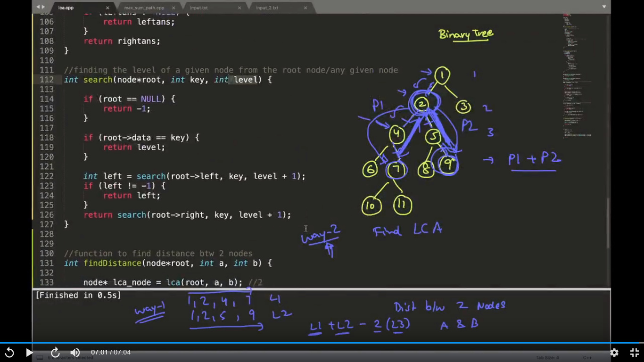Screen dimensions: 644x362
Task: Switch to the max_sum_path.cpp tab
Action: (x=144, y=8)
